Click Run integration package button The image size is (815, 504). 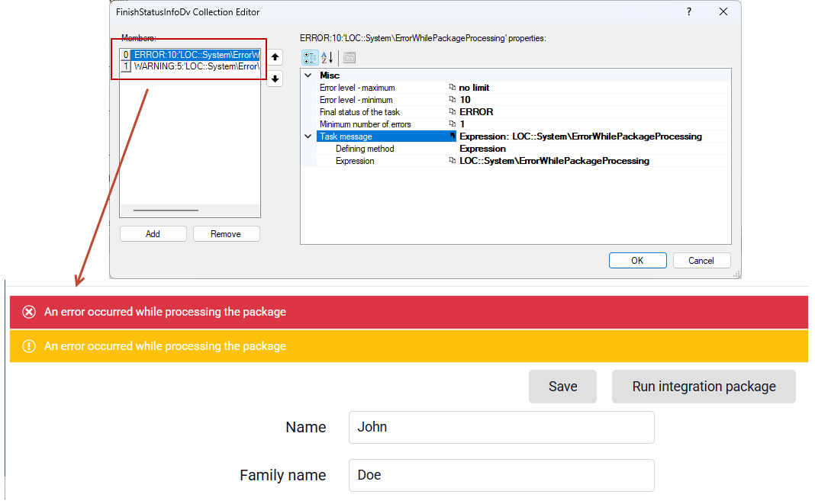tap(704, 387)
